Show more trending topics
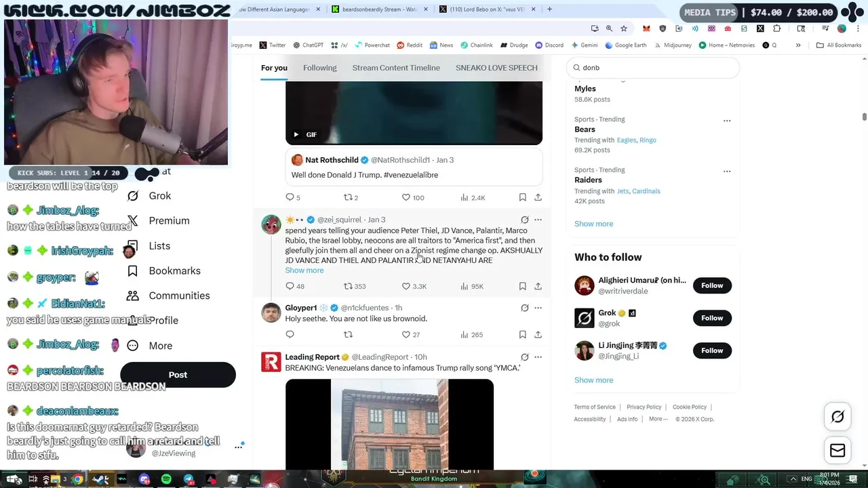Image resolution: width=868 pixels, height=488 pixels. pos(593,224)
